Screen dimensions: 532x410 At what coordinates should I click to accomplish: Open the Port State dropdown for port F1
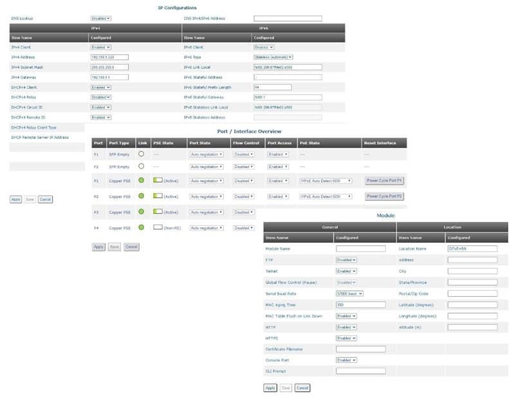pos(206,154)
